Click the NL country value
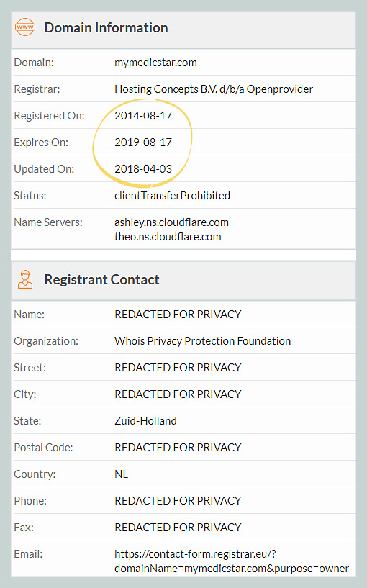 pyautogui.click(x=121, y=474)
